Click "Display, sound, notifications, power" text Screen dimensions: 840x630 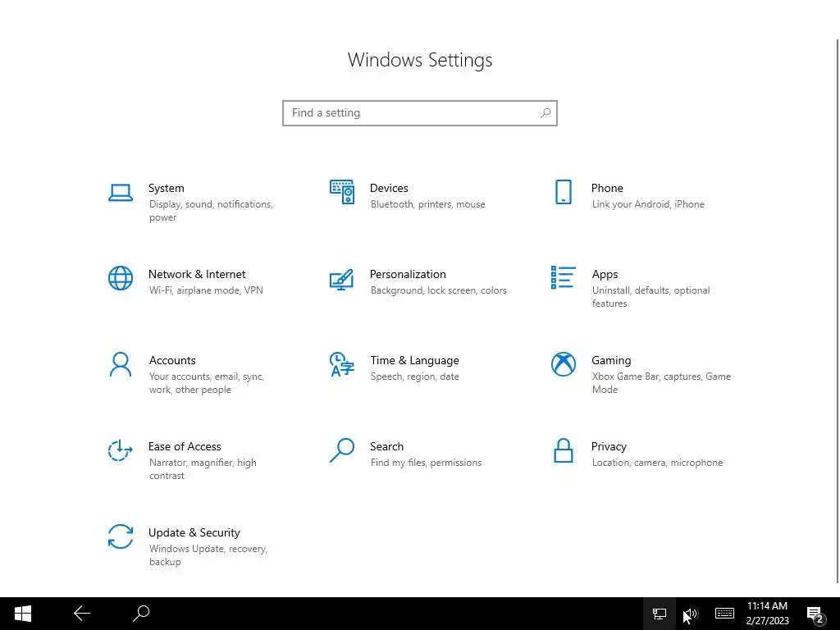pos(211,211)
